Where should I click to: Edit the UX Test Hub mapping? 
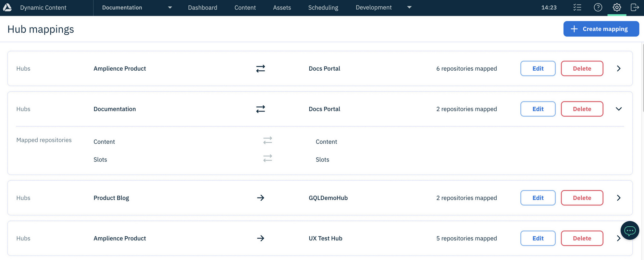coord(538,238)
